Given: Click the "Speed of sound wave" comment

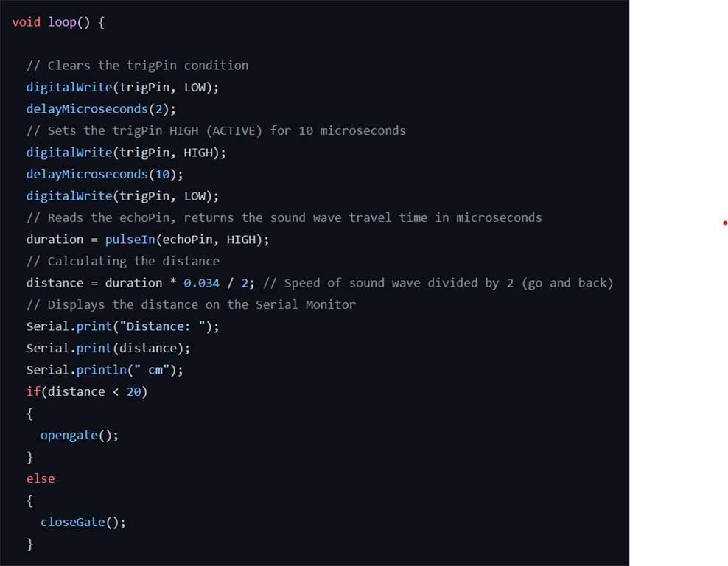Looking at the screenshot, I should point(438,283).
